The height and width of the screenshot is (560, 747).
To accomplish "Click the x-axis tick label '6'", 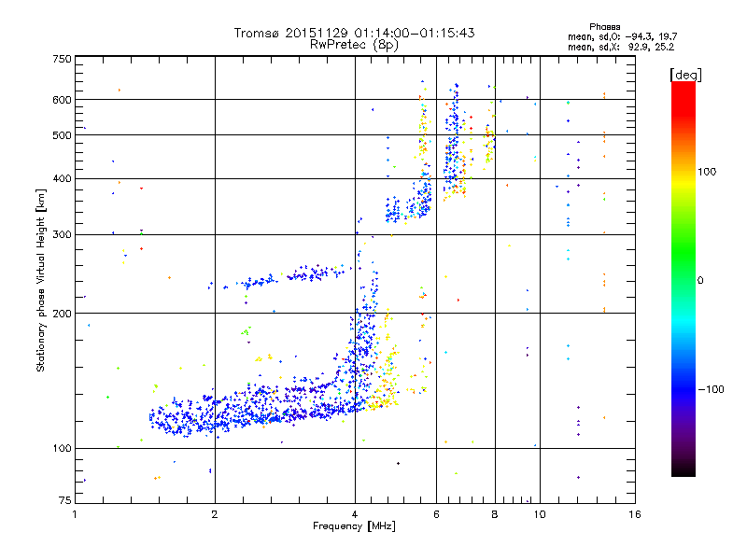I will 436,514.
